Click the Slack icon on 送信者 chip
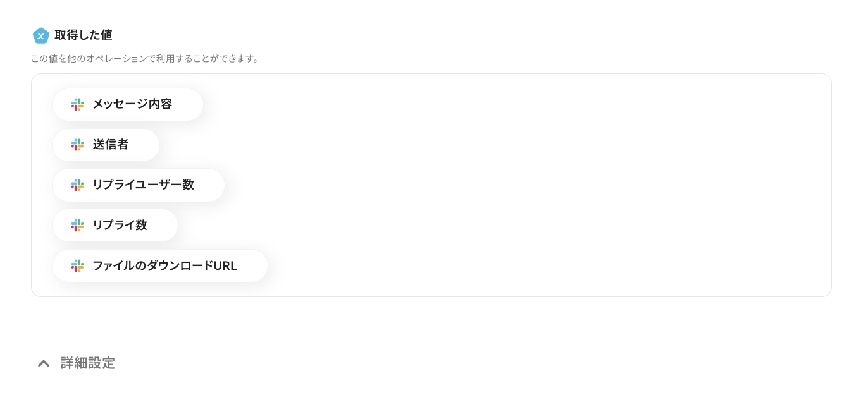The width and height of the screenshot is (868, 407). [77, 145]
